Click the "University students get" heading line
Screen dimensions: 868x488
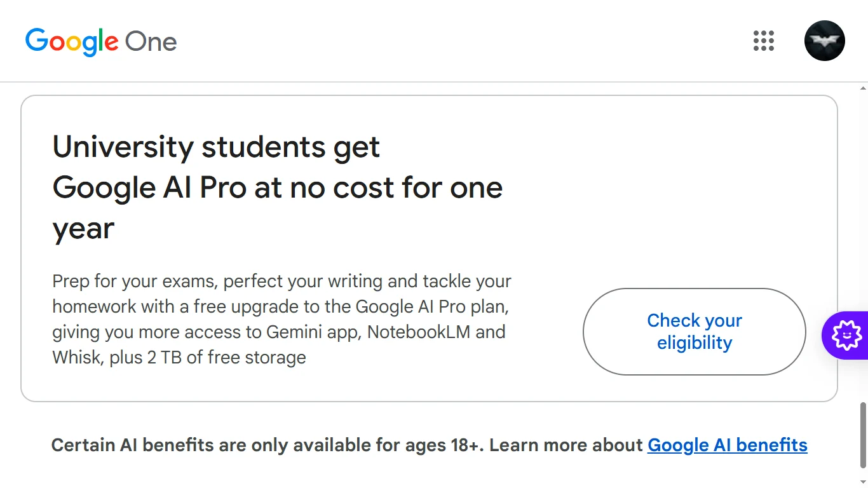click(216, 147)
